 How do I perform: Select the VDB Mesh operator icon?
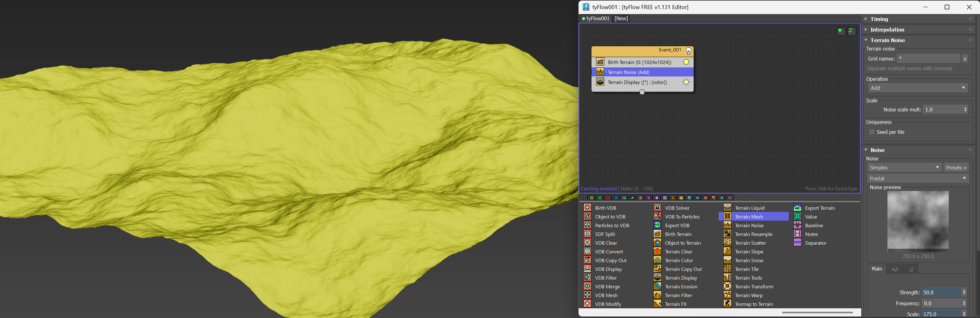pos(587,295)
